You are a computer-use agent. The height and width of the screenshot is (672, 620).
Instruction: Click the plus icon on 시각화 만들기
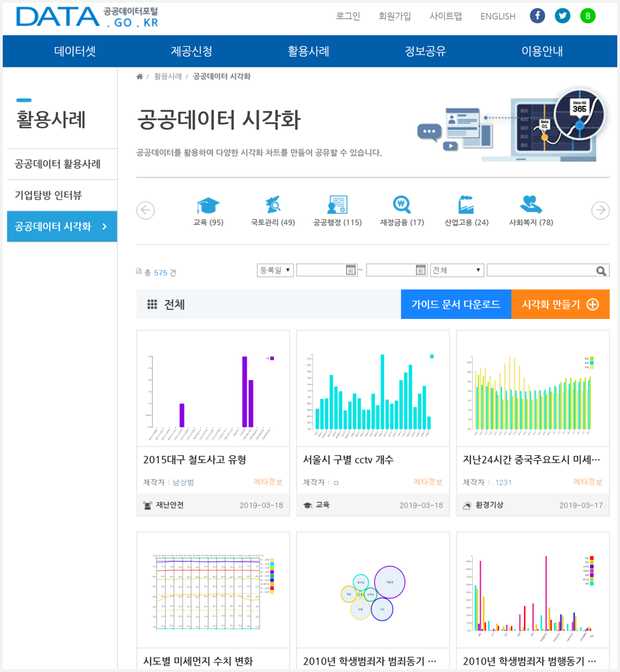click(x=593, y=305)
